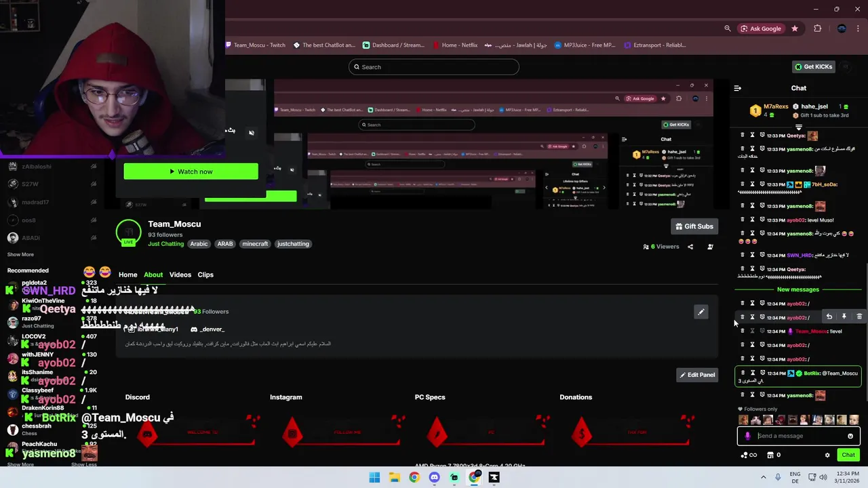The image size is (868, 488).
Task: Share the Team_Moscu channel
Action: point(690,247)
